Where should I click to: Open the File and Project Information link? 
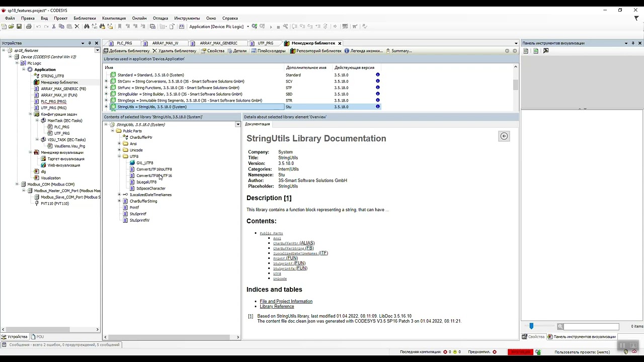tap(286, 301)
